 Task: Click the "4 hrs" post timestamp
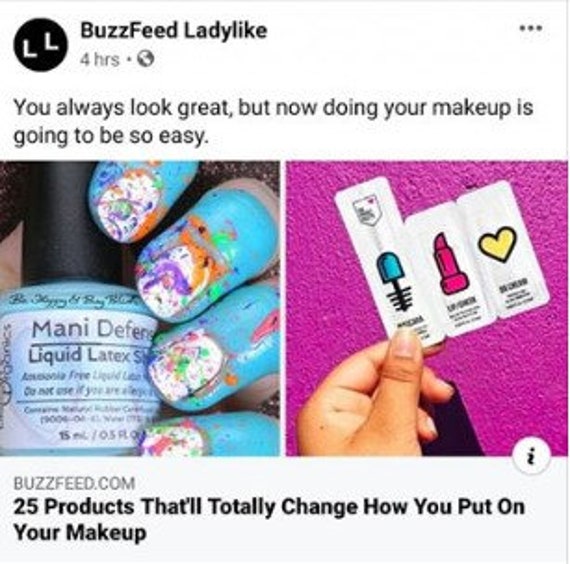coord(99,59)
